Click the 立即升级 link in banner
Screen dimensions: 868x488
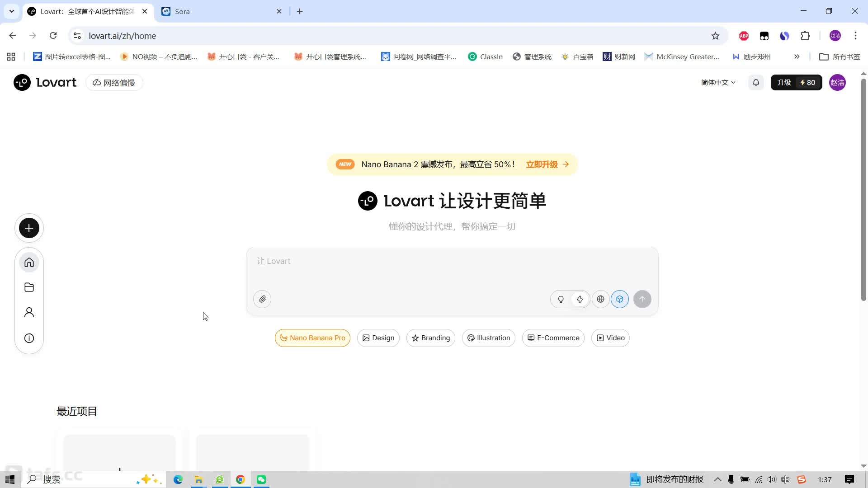click(x=547, y=164)
